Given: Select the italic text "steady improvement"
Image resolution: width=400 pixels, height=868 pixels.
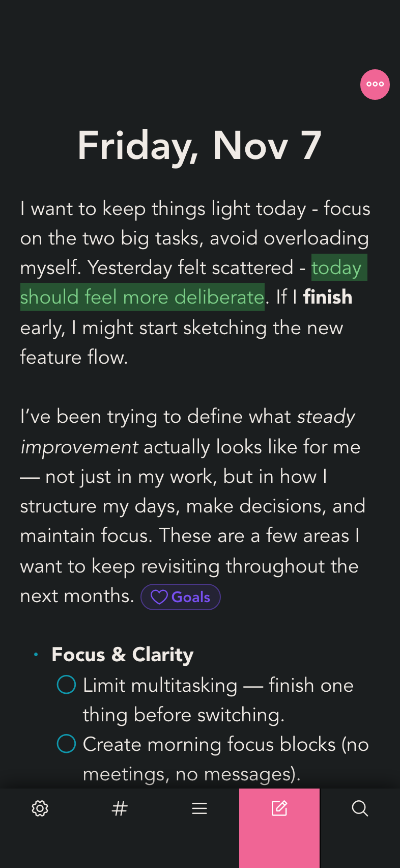Looking at the screenshot, I should click(x=326, y=416).
